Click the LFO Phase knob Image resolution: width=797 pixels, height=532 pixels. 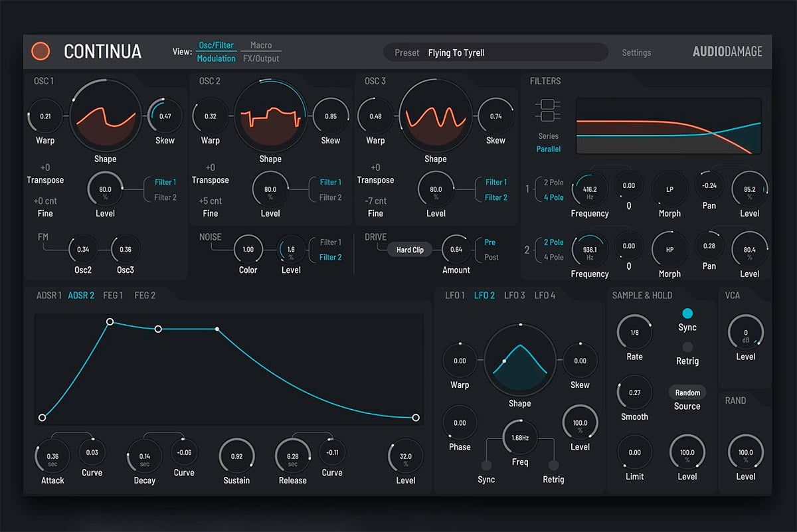(460, 423)
